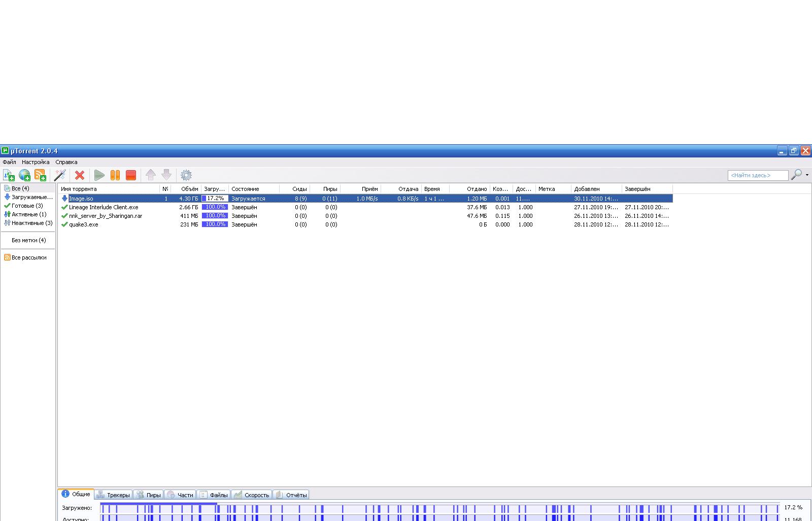The height and width of the screenshot is (521, 812).
Task: Click the "Загружено" pieces progress bar
Action: [x=439, y=507]
